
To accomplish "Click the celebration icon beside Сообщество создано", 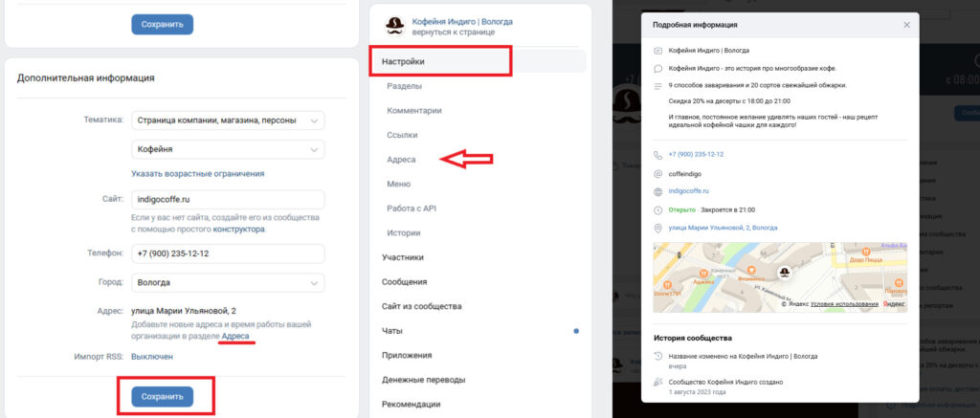I will (657, 382).
